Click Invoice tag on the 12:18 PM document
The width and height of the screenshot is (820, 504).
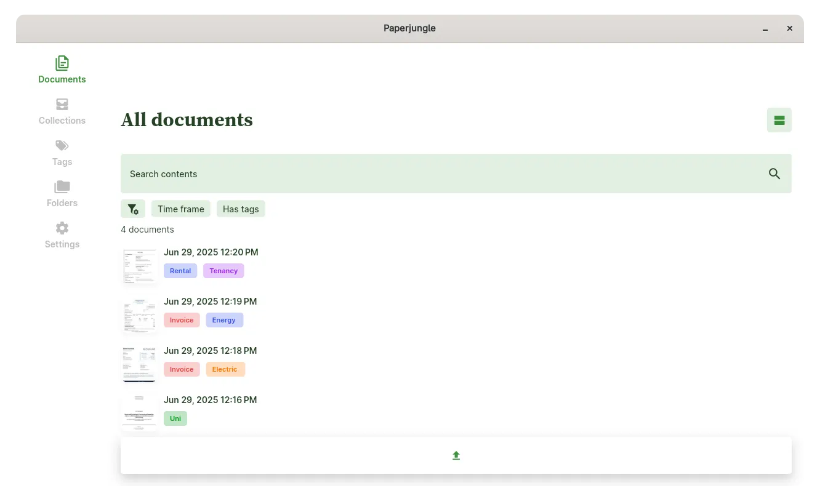pos(182,369)
